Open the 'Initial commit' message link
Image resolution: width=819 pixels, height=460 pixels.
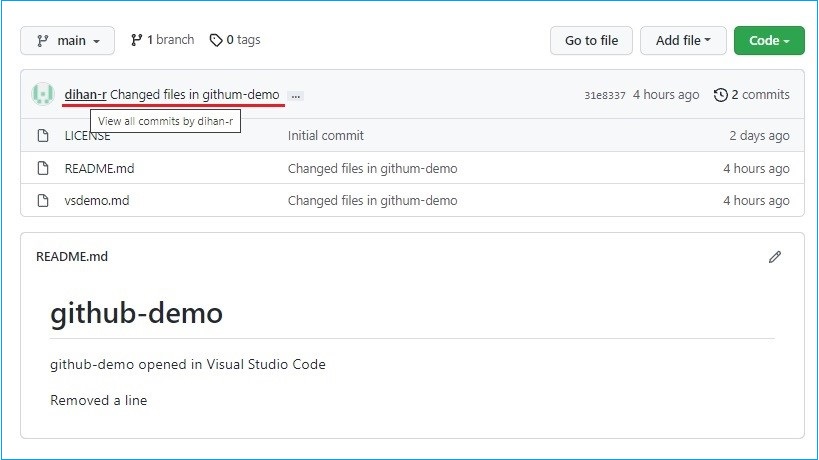click(325, 136)
